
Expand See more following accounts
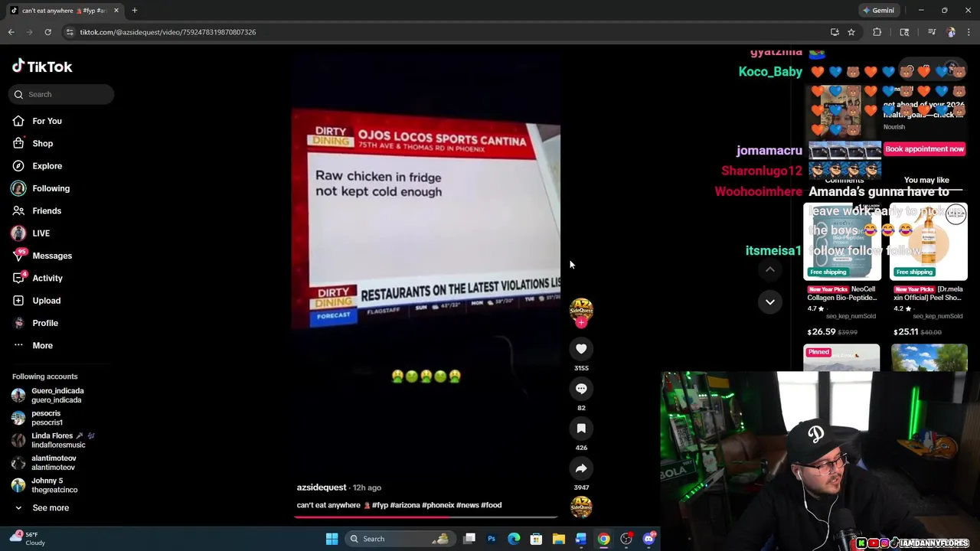point(42,507)
